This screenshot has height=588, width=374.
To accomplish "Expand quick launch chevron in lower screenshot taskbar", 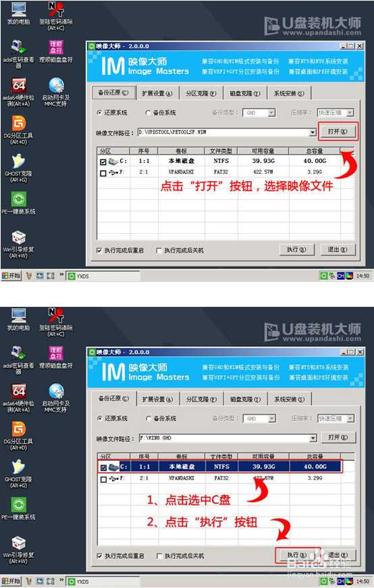I will pyautogui.click(x=62, y=580).
